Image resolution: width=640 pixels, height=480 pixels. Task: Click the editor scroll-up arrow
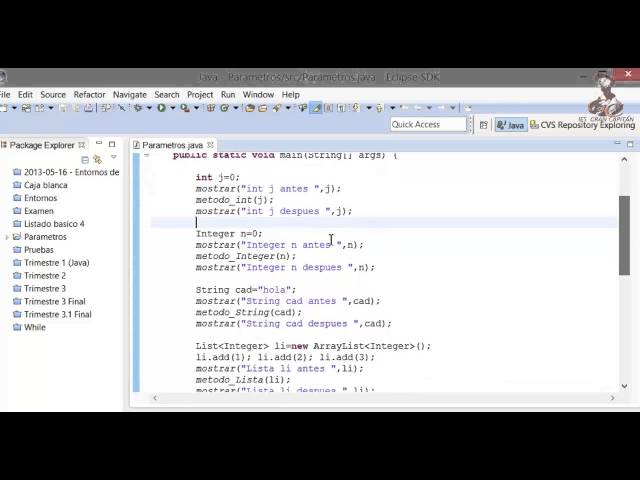[x=624, y=160]
